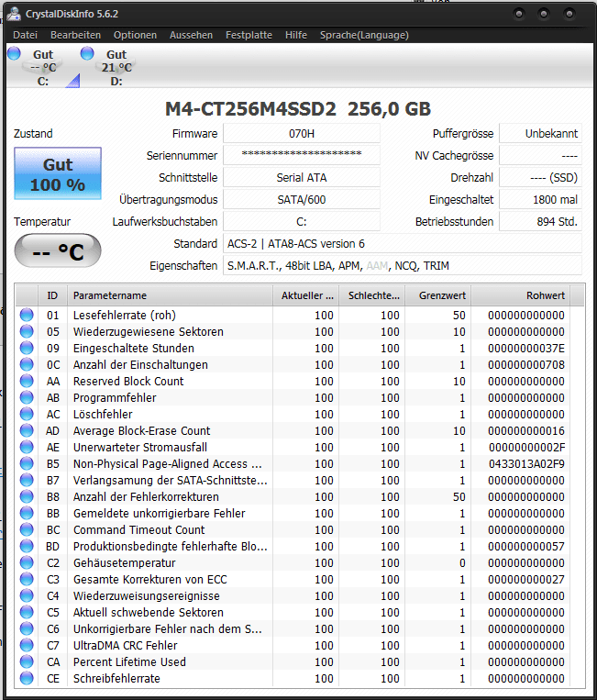
Task: Click the Eingeschaltet value 1800 mal
Action: tap(540, 200)
